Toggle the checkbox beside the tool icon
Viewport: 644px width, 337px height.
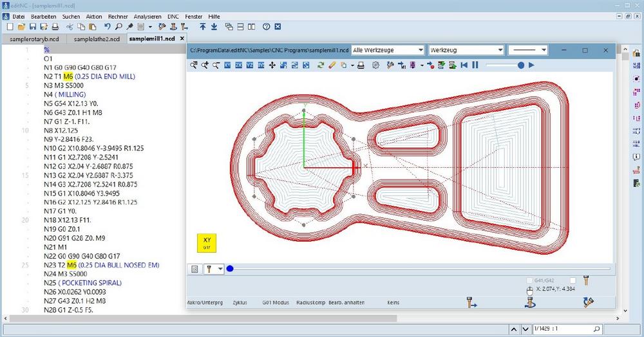(x=573, y=280)
